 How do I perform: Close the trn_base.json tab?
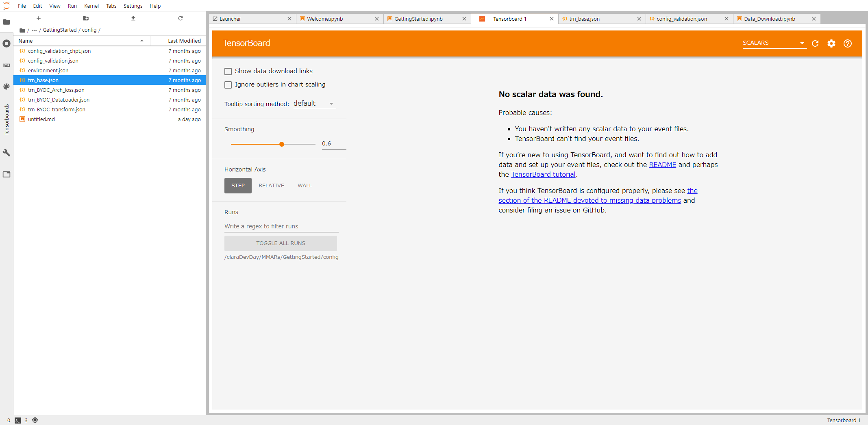point(639,19)
